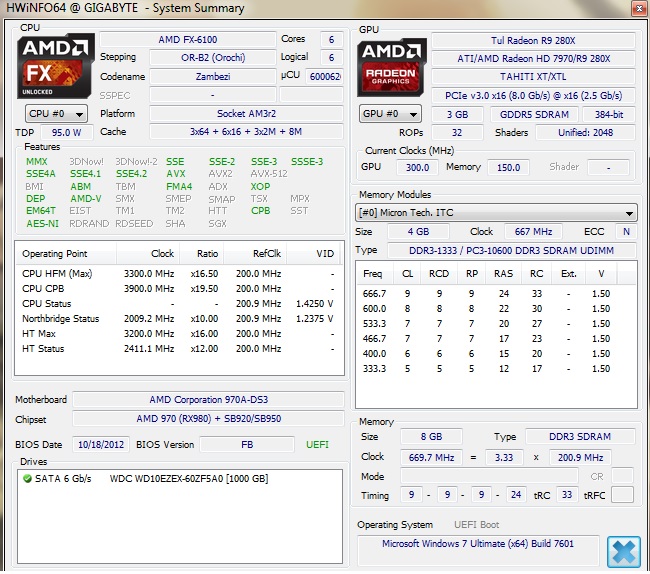This screenshot has height=574, width=650.
Task: Click the 384-bit bus width field
Action: [x=609, y=115]
